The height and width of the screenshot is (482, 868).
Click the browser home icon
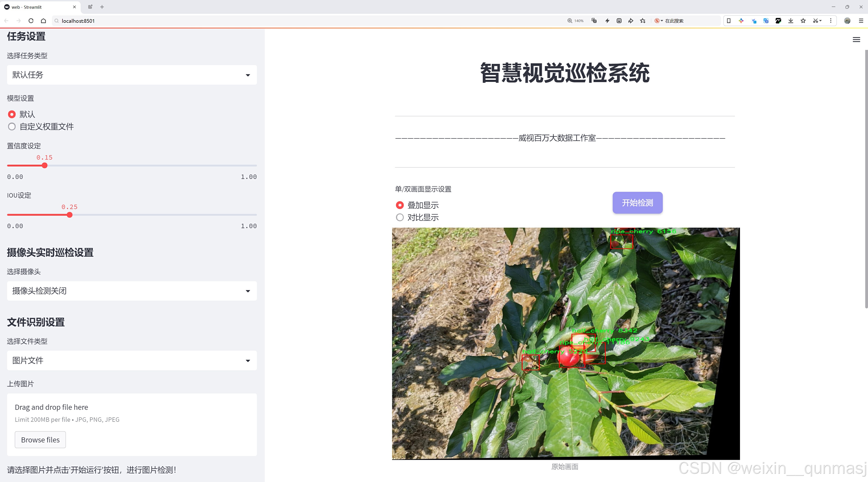click(x=43, y=20)
